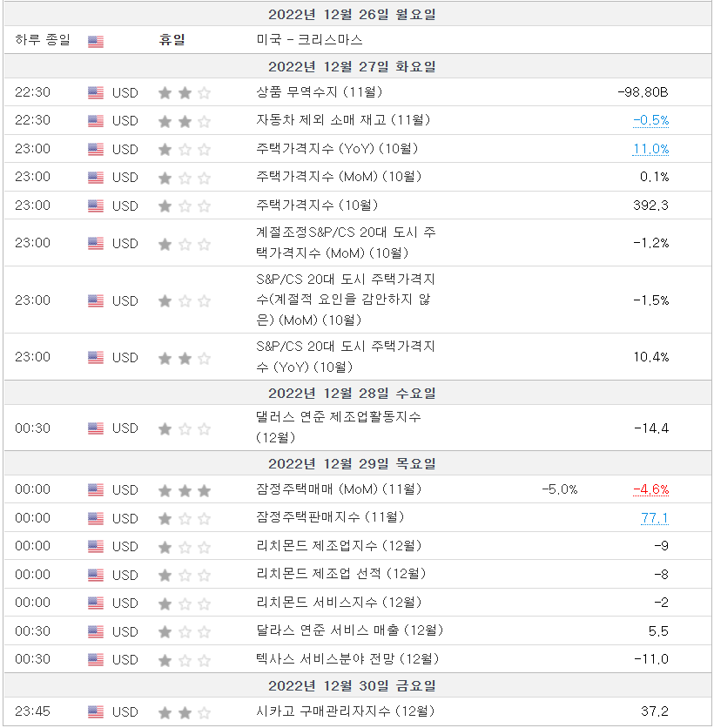
Task: Open the 주택가격지수 (YoY) (10월) event
Action: click(x=337, y=149)
